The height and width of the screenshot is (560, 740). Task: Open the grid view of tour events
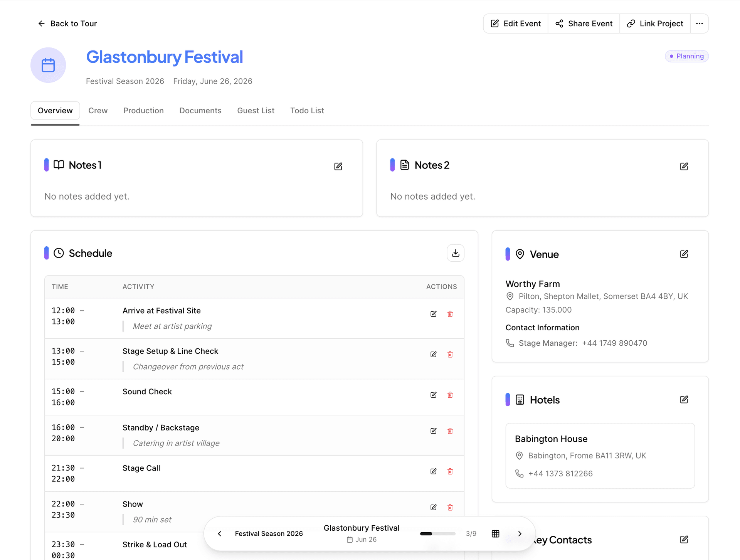point(496,534)
